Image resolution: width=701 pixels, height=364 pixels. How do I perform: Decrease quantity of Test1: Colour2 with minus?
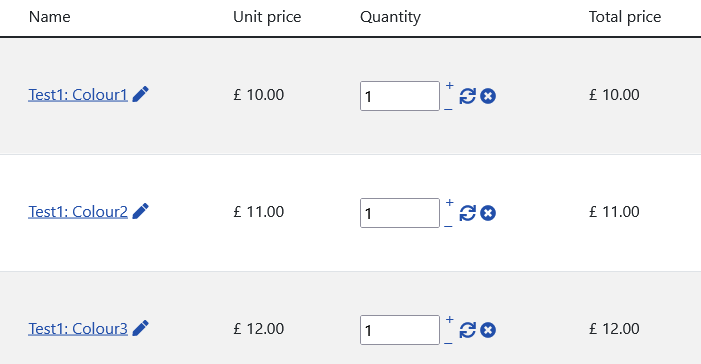click(x=448, y=227)
